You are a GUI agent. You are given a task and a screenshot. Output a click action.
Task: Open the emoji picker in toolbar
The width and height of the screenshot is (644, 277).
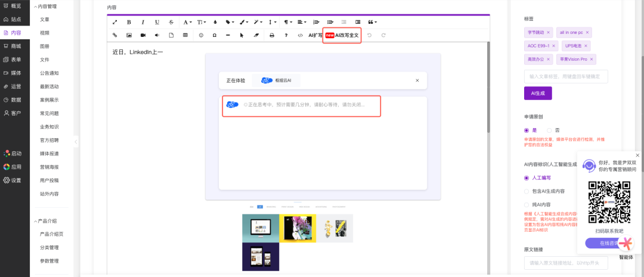[201, 35]
